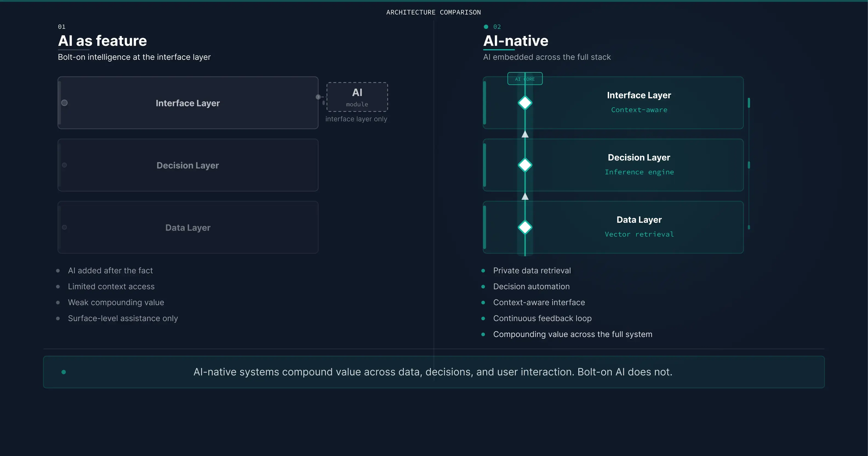The image size is (868, 456).
Task: Select the left Data Layer card
Action: (188, 227)
